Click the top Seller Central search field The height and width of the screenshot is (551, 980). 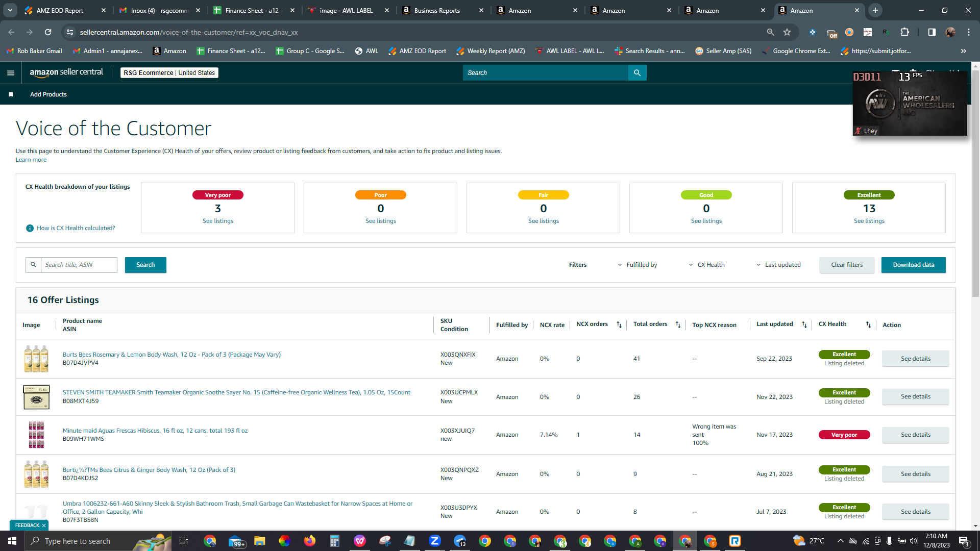(x=546, y=73)
